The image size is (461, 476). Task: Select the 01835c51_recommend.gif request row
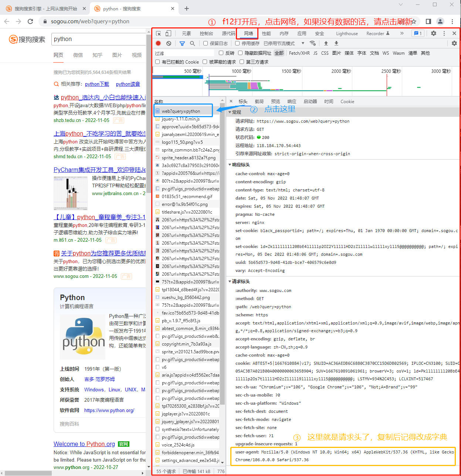[187, 197]
